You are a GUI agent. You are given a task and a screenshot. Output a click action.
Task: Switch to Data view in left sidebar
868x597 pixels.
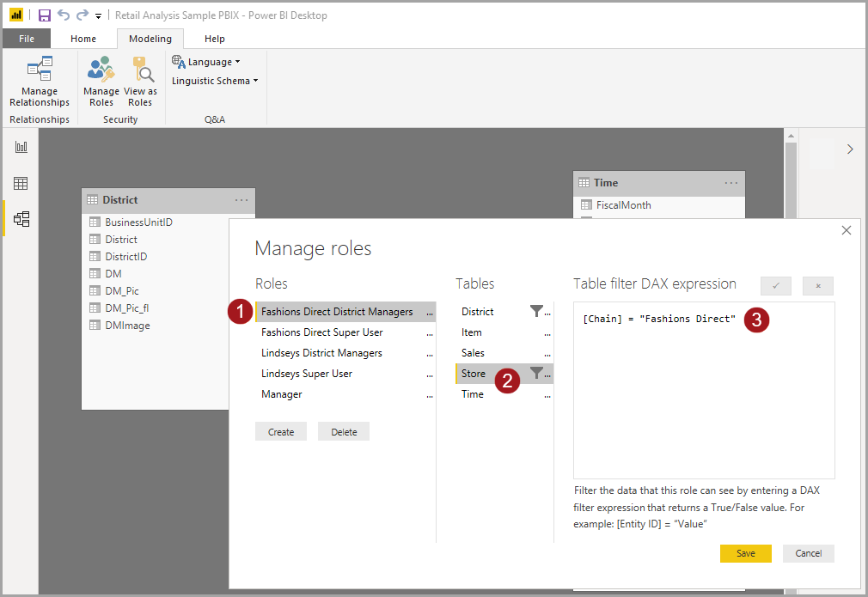pos(21,183)
